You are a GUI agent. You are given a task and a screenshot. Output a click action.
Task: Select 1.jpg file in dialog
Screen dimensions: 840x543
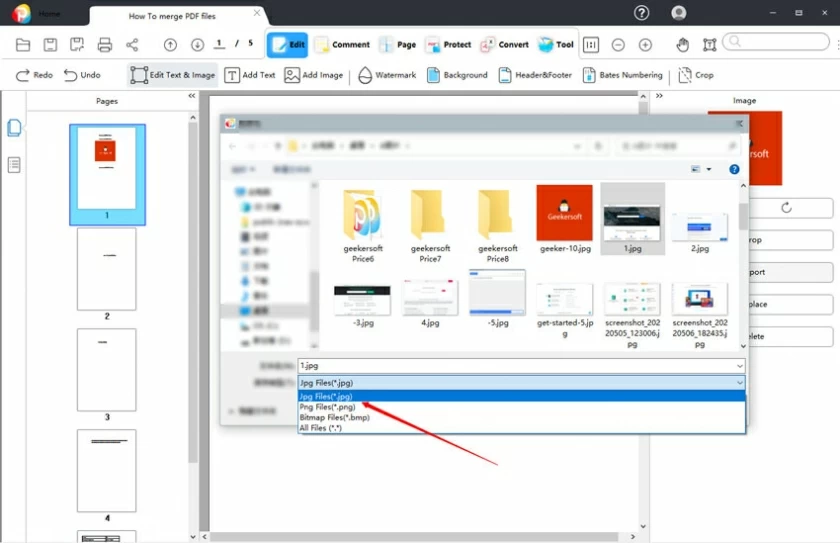pyautogui.click(x=633, y=219)
